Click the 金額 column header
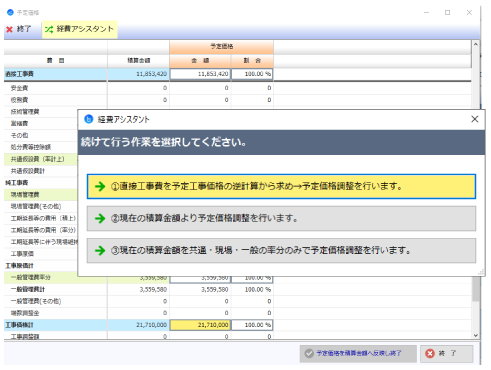The image size is (491, 370). click(200, 60)
